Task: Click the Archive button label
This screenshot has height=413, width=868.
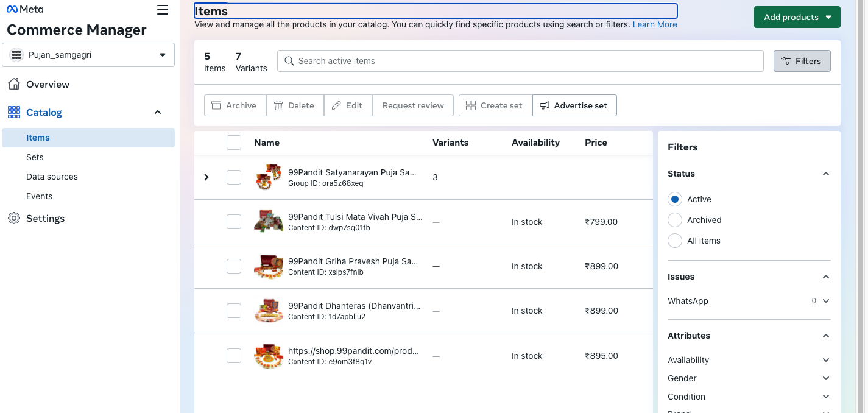Action: tap(241, 105)
